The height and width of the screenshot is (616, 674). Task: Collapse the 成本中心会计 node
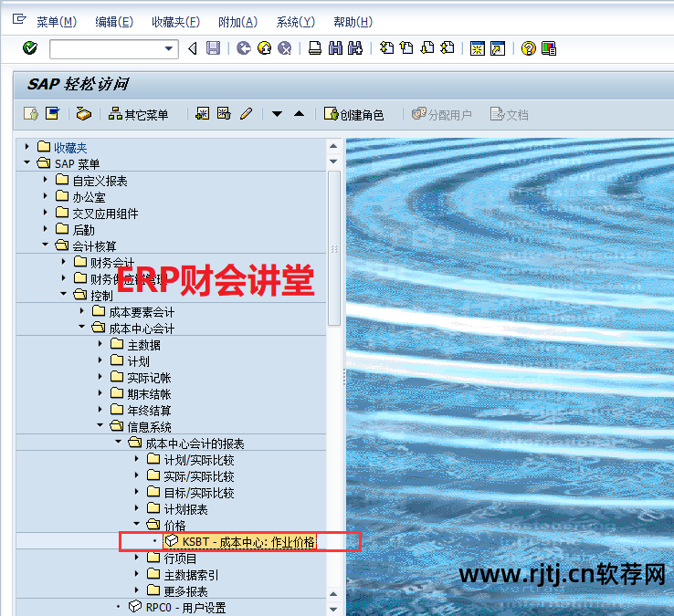point(81,327)
